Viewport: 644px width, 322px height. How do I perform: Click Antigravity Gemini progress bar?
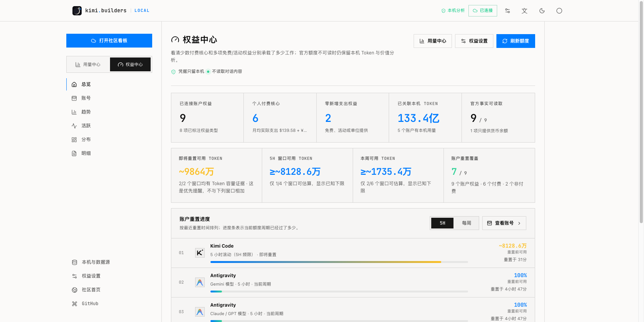coord(339,292)
